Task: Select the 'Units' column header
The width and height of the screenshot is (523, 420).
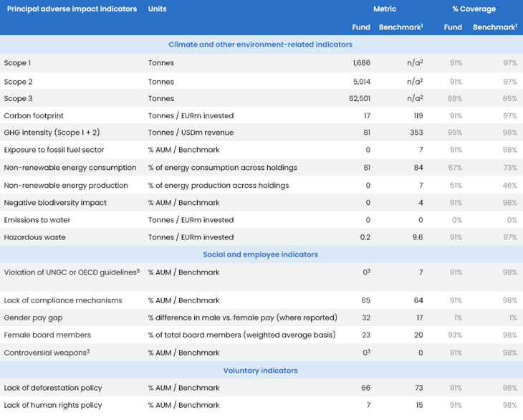Action: 158,9
